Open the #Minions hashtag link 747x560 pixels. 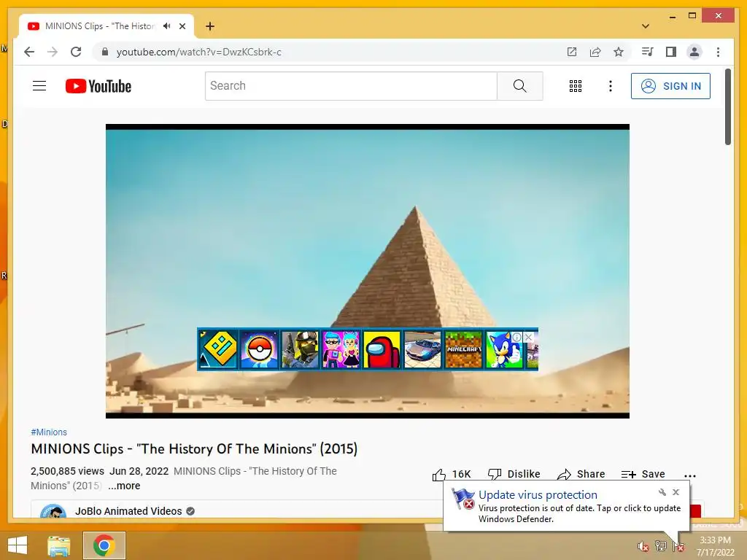pyautogui.click(x=49, y=432)
